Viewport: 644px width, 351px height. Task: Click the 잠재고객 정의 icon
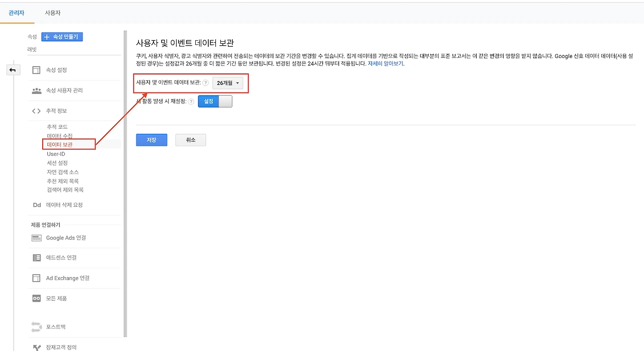point(36,347)
